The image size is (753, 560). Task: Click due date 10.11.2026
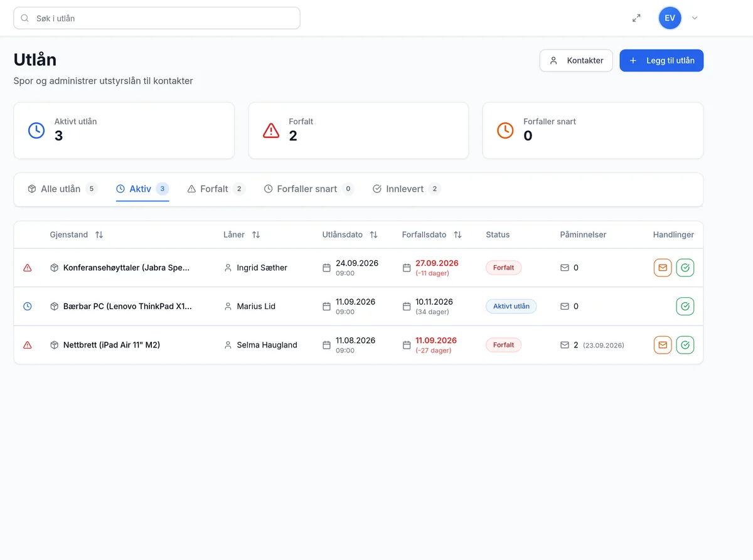pyautogui.click(x=434, y=302)
